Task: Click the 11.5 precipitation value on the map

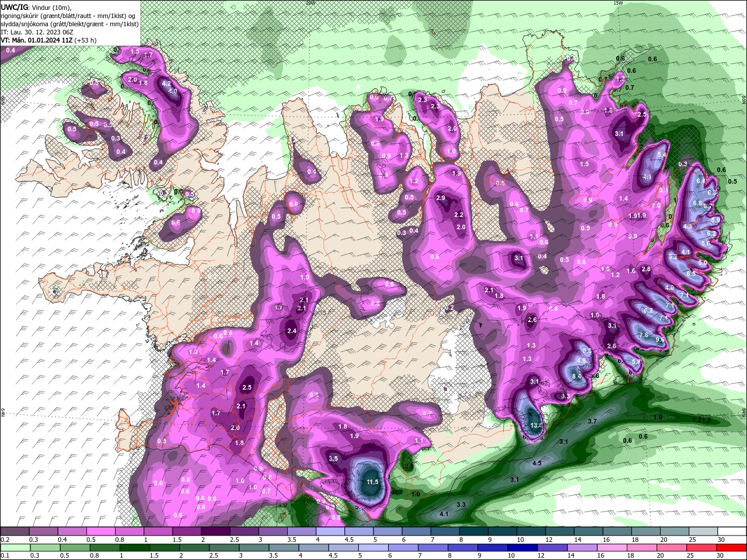Action: point(373,482)
